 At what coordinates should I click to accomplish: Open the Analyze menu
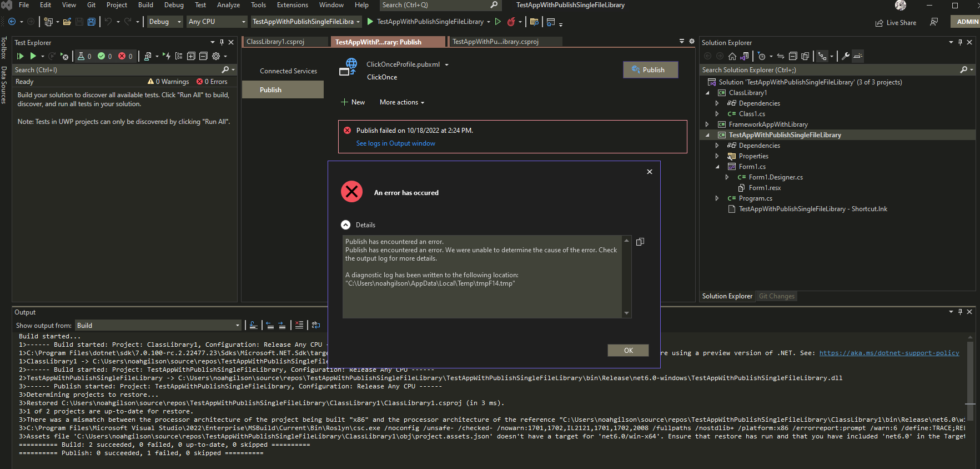228,5
